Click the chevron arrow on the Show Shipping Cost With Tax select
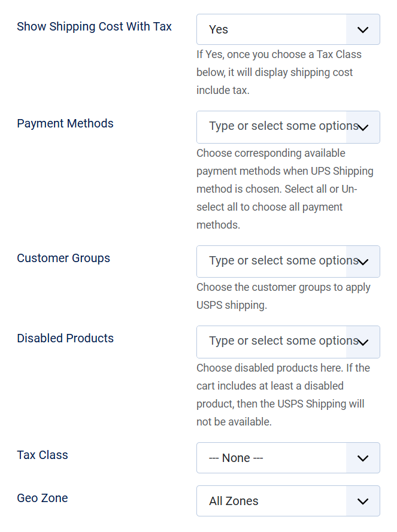The image size is (397, 532). click(363, 29)
